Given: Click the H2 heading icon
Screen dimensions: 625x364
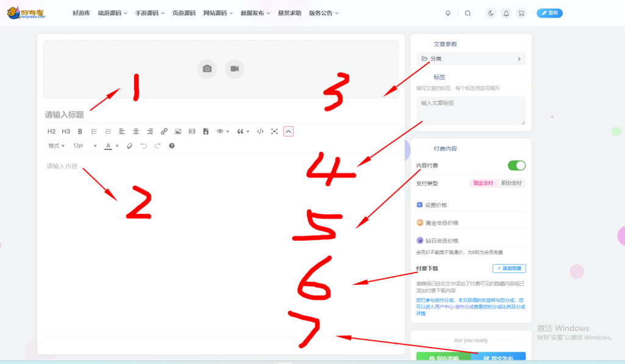Looking at the screenshot, I should coord(51,131).
